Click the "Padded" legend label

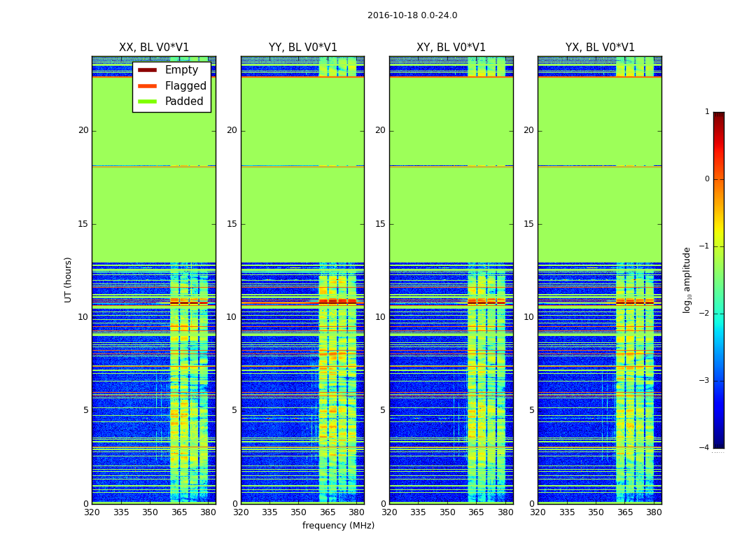point(184,101)
